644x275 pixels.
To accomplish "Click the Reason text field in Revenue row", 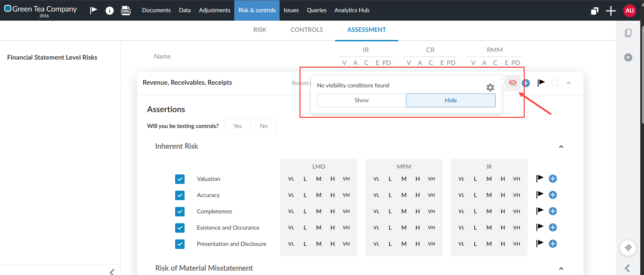I will (301, 83).
